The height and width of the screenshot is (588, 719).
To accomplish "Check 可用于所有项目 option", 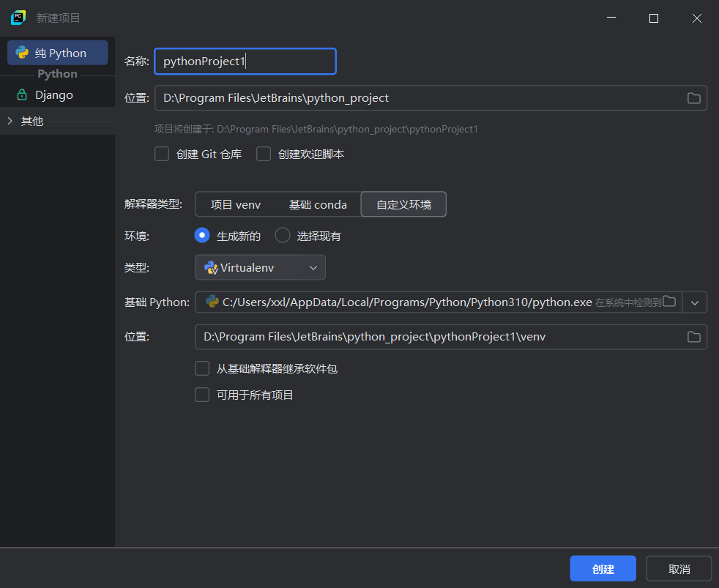I will click(202, 395).
